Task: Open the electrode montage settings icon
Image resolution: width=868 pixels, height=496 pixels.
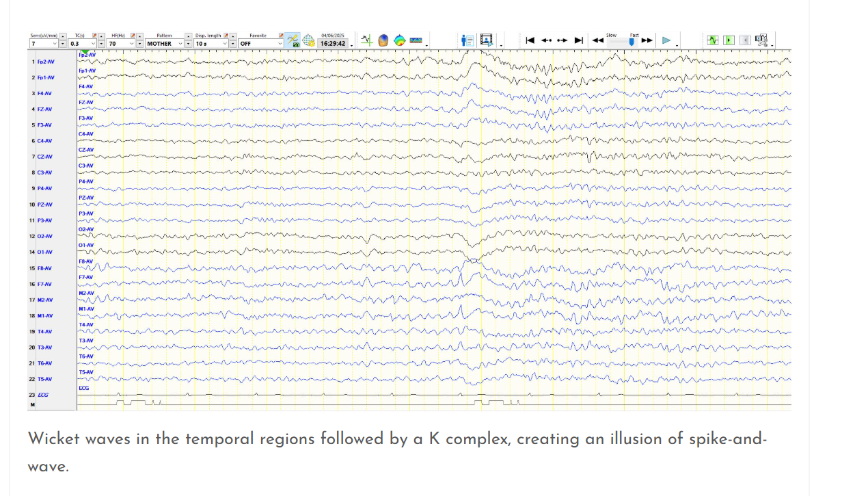Action: tap(308, 40)
